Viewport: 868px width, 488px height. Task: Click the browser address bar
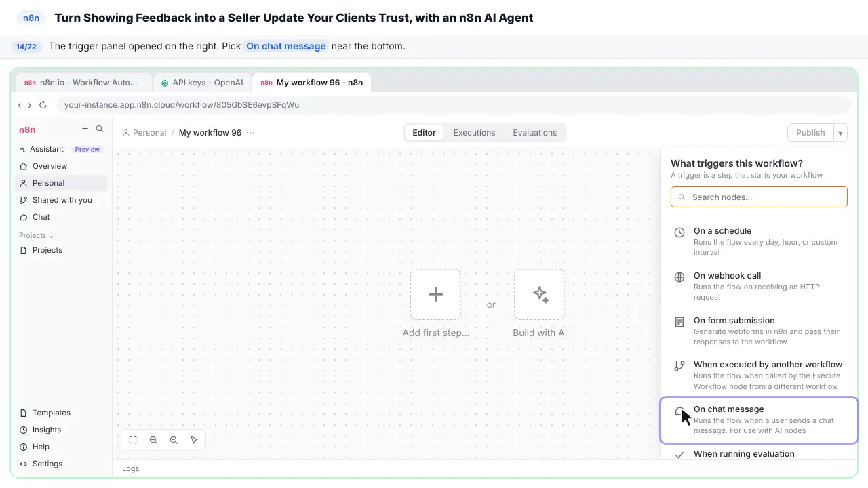[452, 105]
